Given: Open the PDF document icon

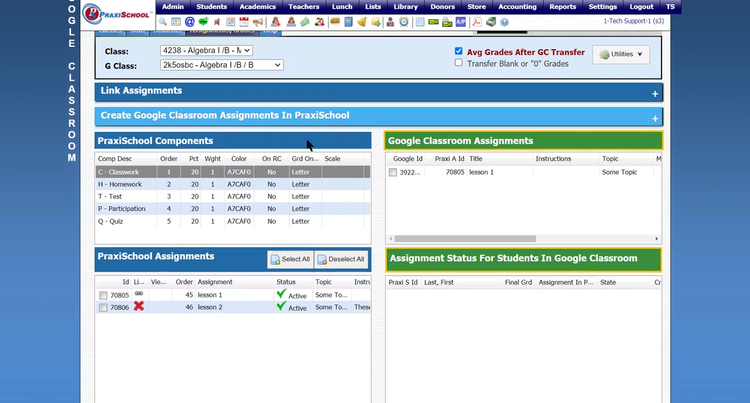Looking at the screenshot, I should pos(477,22).
